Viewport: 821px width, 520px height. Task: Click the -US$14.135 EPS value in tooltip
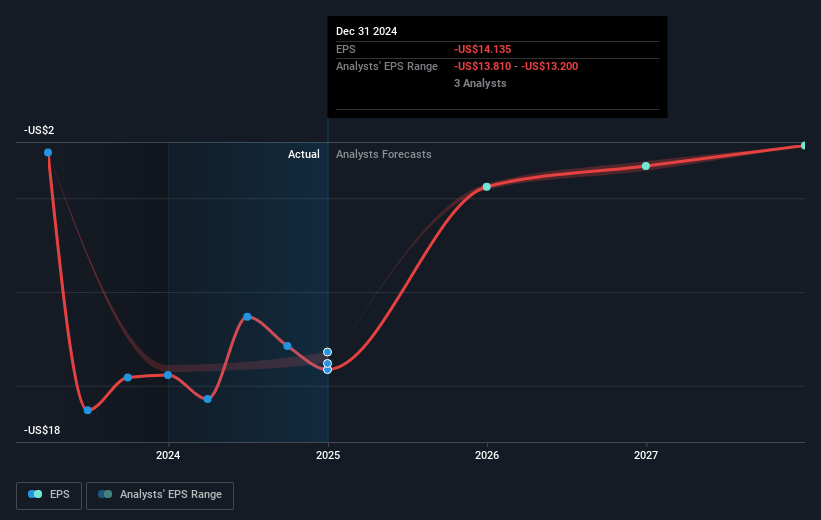click(x=482, y=49)
